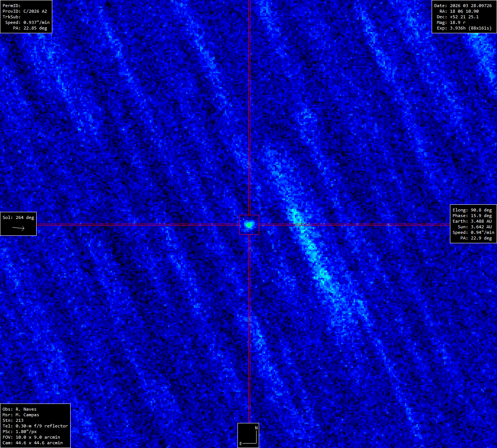Click the FOV 10.0 x 9.0 arcmin line
The height and width of the screenshot is (448, 497).
[x=31, y=437]
